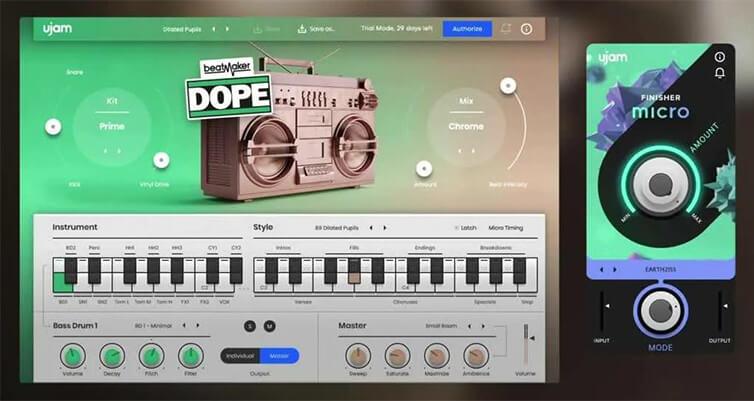Open the info icon in Beatmaker header
This screenshot has width=754, height=401.
click(x=527, y=29)
